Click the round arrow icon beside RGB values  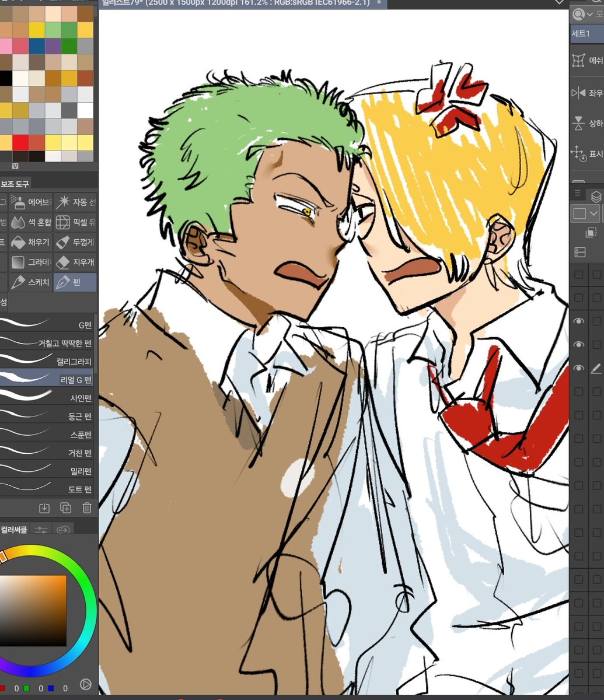click(86, 685)
